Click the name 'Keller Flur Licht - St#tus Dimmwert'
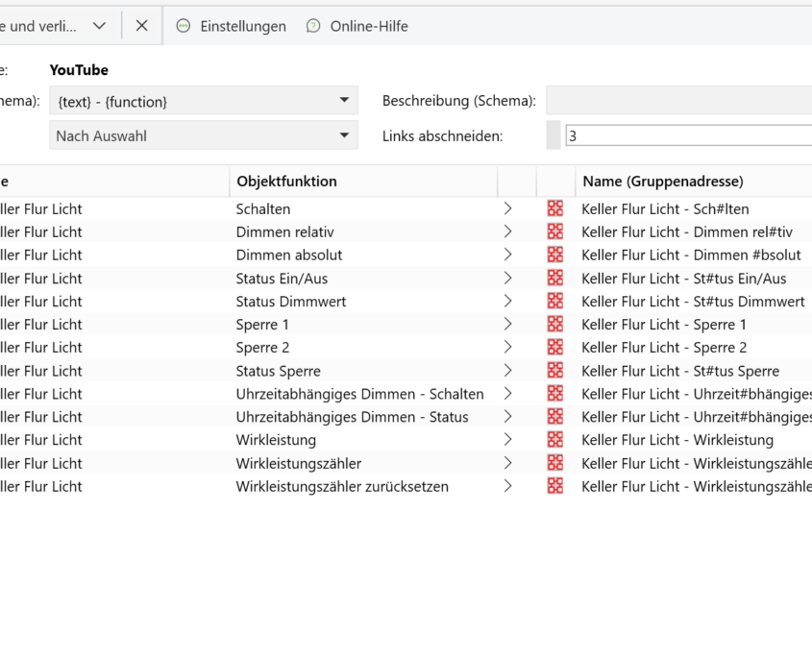This screenshot has width=812, height=657. [x=693, y=302]
